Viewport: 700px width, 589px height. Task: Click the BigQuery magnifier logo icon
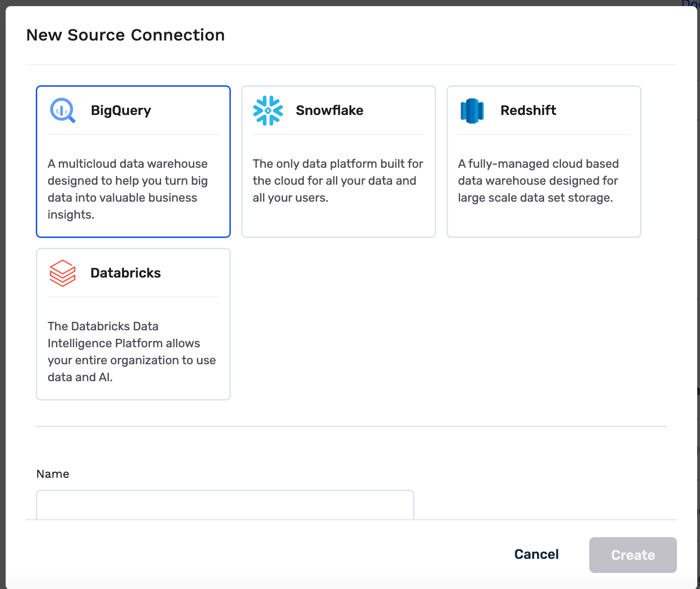click(63, 110)
